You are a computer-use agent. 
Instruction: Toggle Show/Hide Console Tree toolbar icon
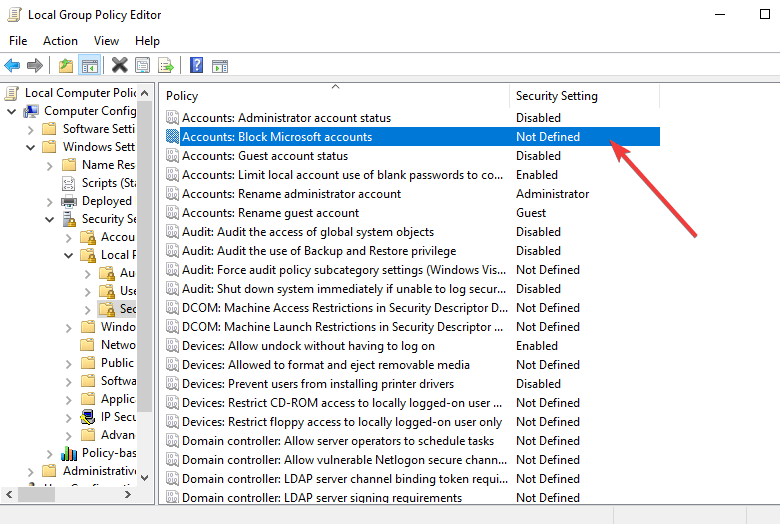point(90,65)
